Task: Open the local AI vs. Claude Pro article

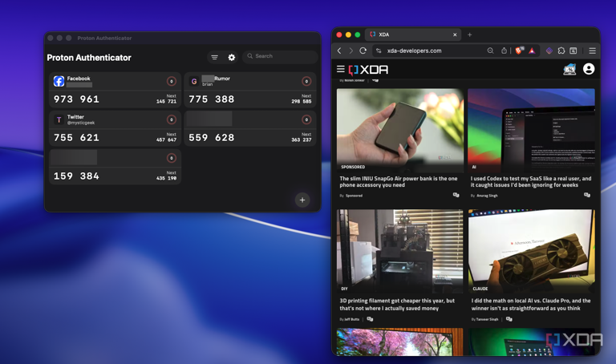Action: pyautogui.click(x=531, y=305)
